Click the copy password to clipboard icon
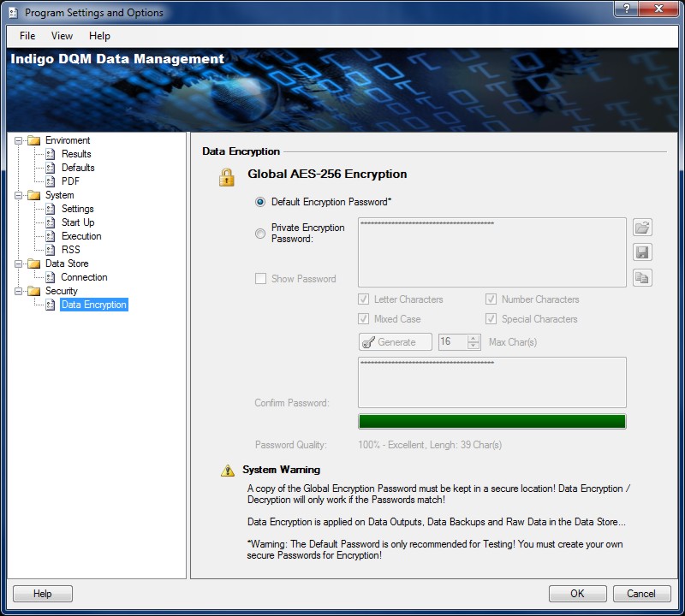Screen dimensions: 685x616 tap(642, 277)
